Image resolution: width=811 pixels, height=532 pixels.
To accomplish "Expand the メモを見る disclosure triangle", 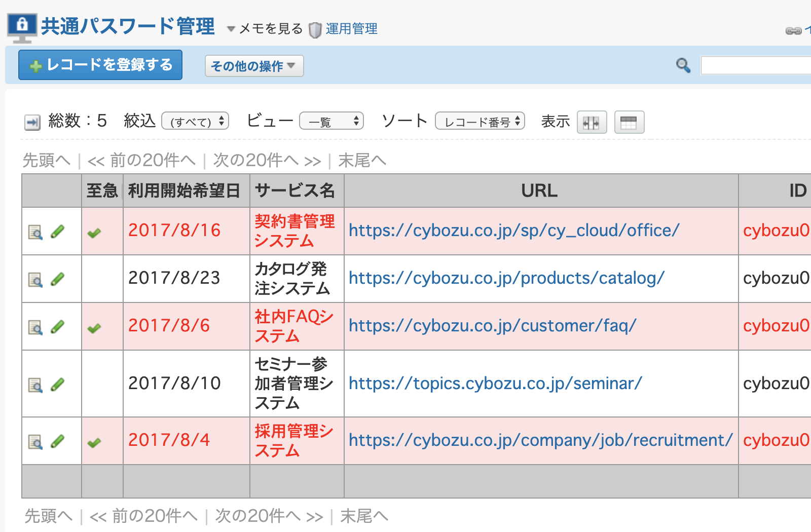I will [231, 29].
